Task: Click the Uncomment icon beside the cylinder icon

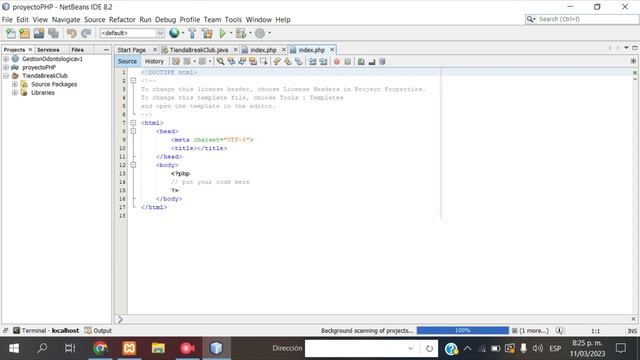Action: 372,62
